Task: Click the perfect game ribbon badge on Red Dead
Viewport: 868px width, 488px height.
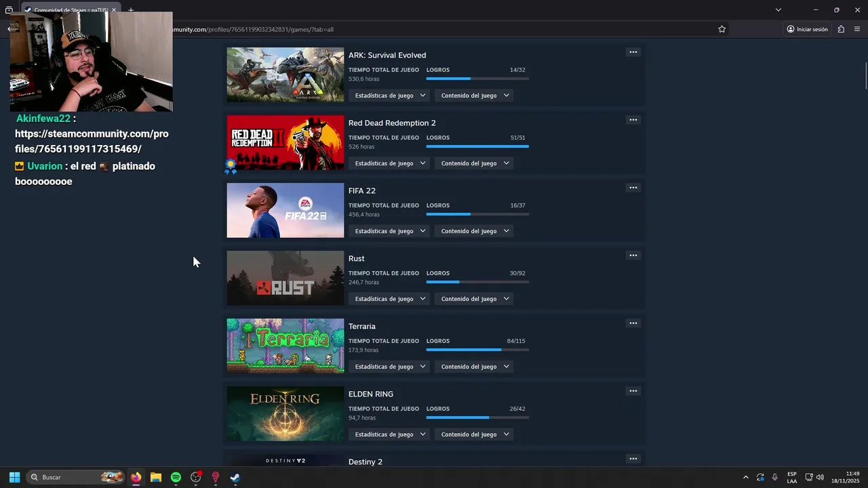Action: pos(231,167)
